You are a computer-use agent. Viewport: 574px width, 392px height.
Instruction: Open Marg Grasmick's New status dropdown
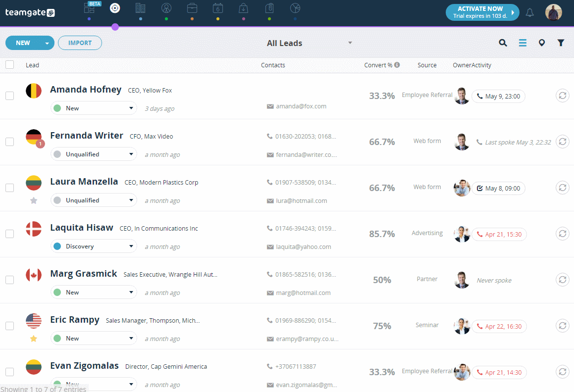pyautogui.click(x=94, y=293)
